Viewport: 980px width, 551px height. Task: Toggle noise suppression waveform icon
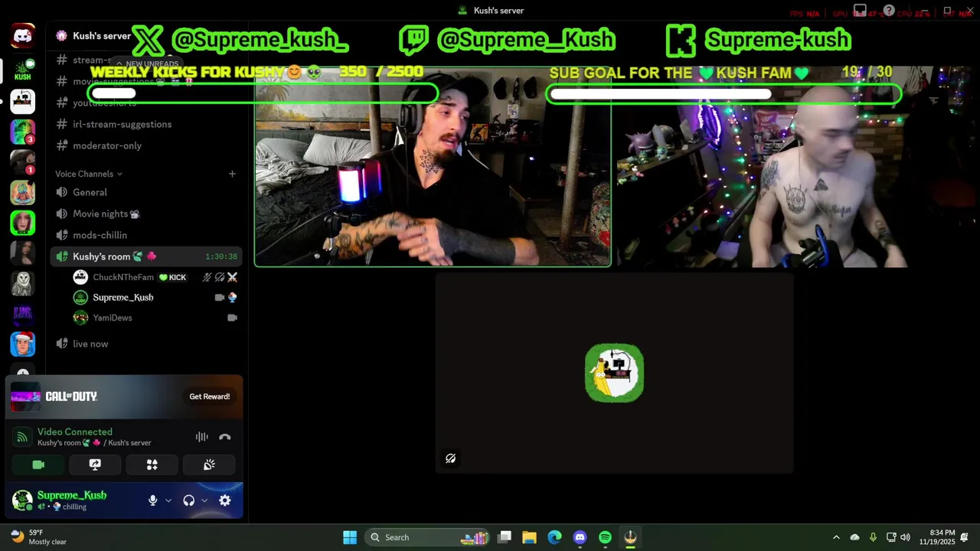pyautogui.click(x=201, y=437)
